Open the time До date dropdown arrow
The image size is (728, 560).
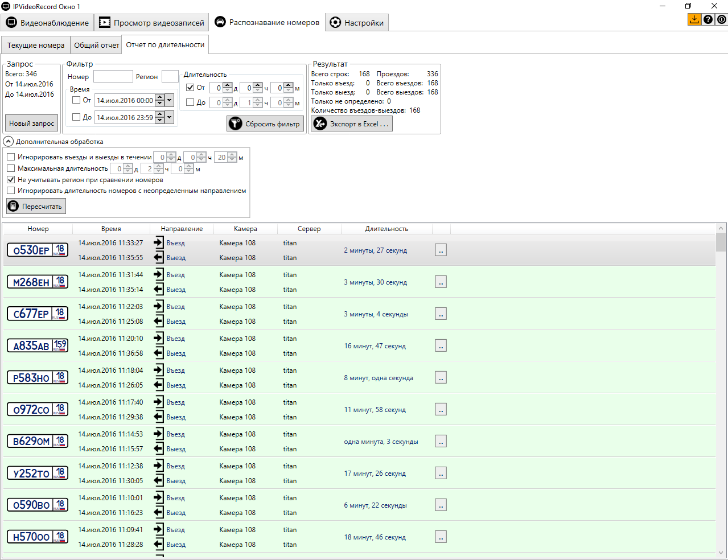pos(169,117)
